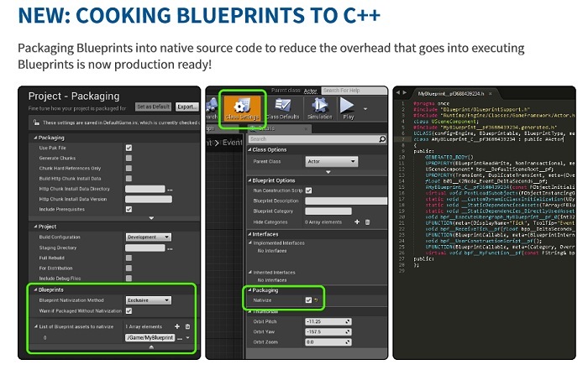Screen dimensions: 588x370
Task: Click the Orbit Pitch value field
Action: (328, 321)
